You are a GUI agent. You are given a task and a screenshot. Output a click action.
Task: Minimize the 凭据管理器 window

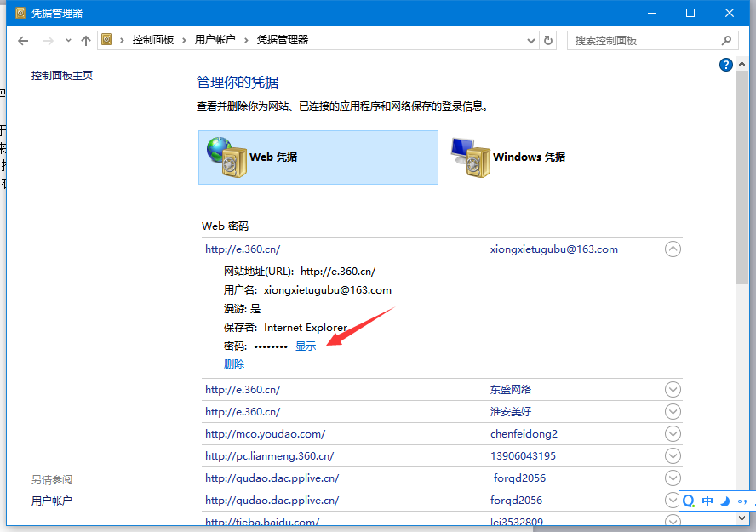(652, 13)
